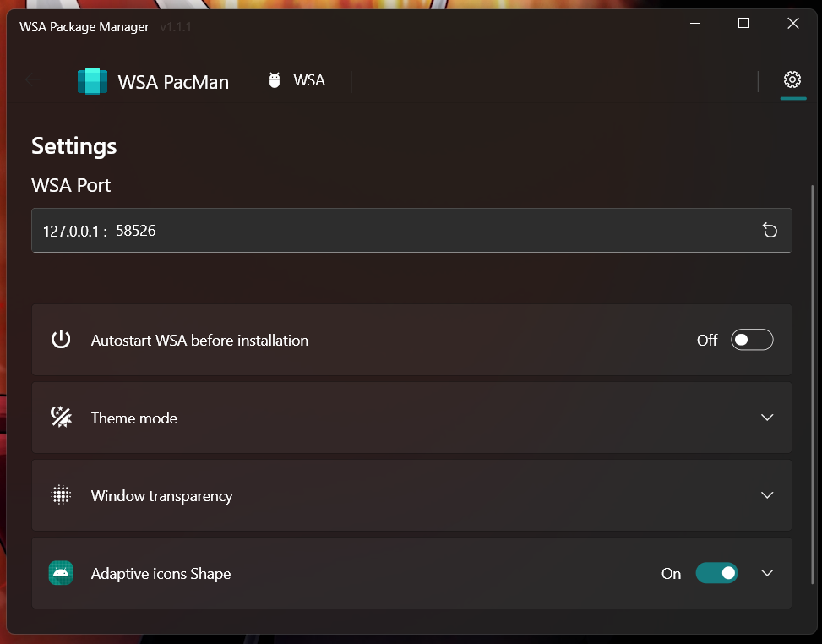Click the WSA PacMan logo icon
The width and height of the screenshot is (822, 644).
[92, 81]
